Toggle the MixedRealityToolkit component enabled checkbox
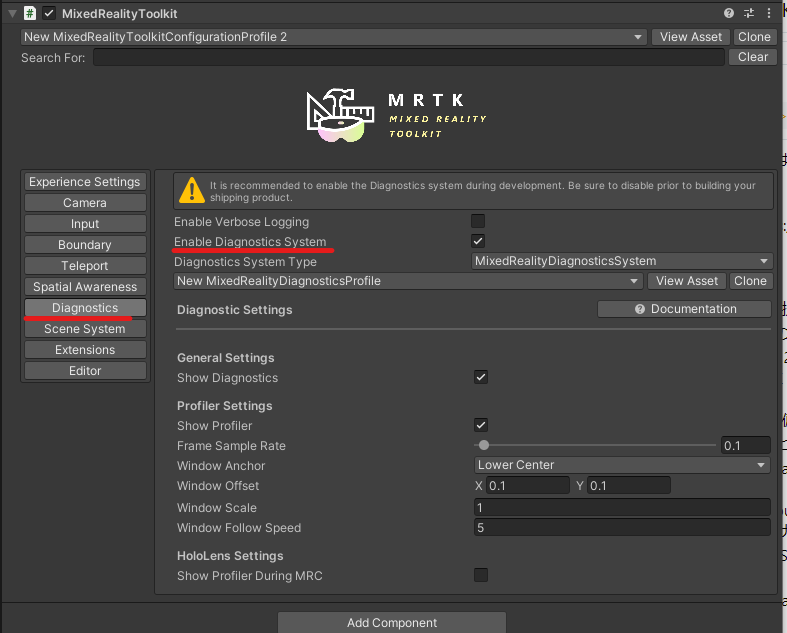Viewport: 787px width, 633px height. 49,14
